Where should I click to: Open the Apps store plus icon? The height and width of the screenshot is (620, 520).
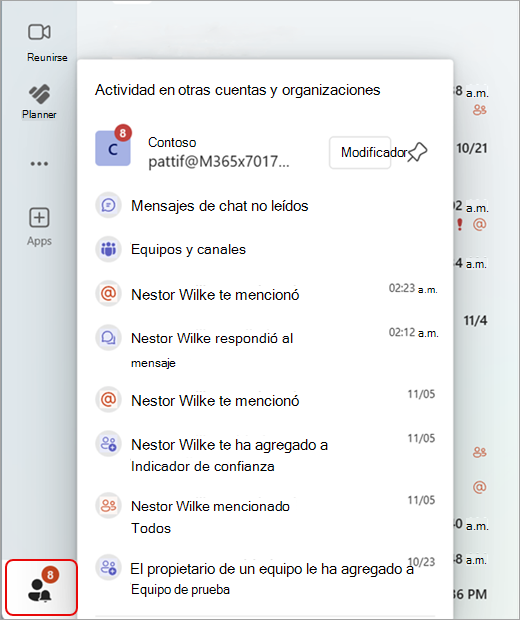[39, 217]
